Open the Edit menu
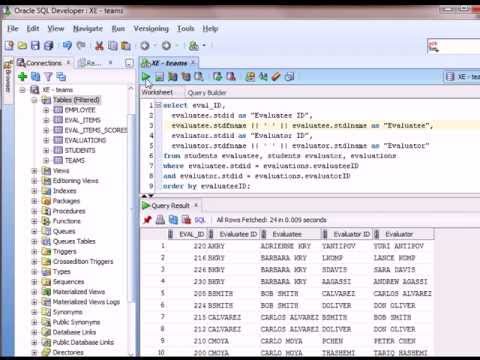The width and height of the screenshot is (480, 360). (x=33, y=29)
